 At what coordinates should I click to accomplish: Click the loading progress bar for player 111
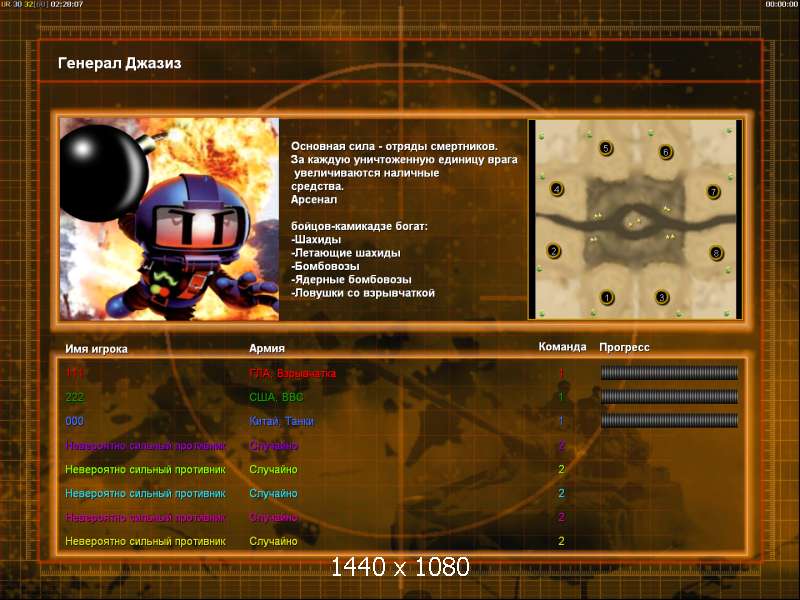click(x=669, y=373)
